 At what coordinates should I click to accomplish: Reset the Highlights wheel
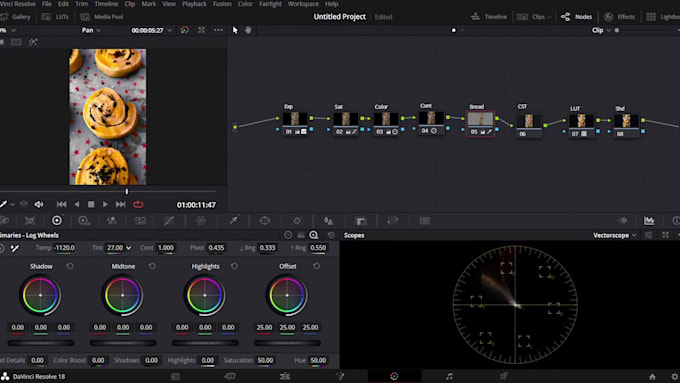(x=234, y=266)
